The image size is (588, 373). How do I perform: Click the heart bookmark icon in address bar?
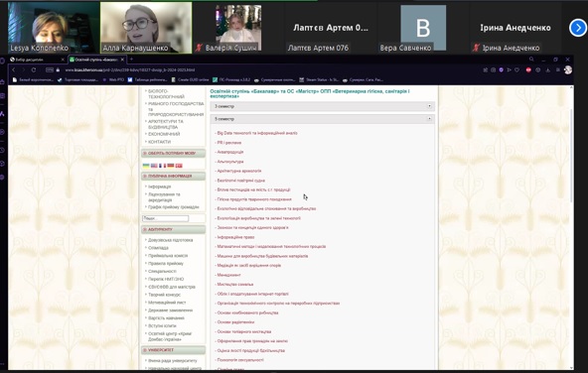point(517,70)
